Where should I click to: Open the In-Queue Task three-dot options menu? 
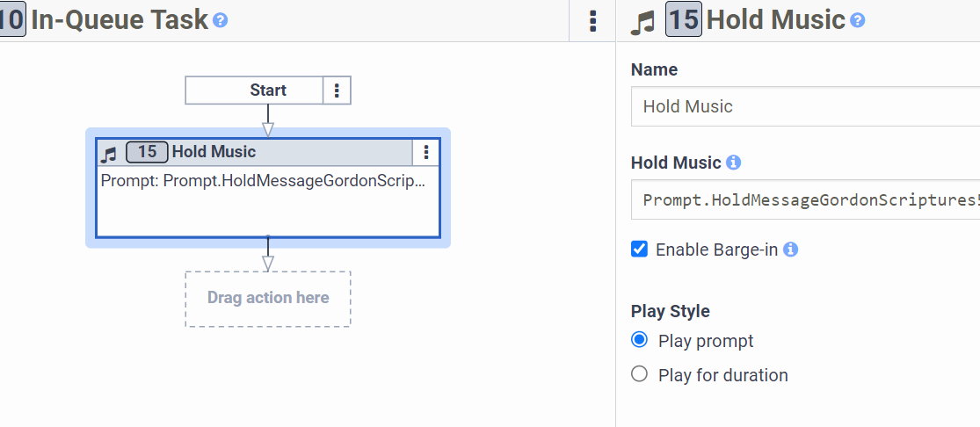[593, 20]
